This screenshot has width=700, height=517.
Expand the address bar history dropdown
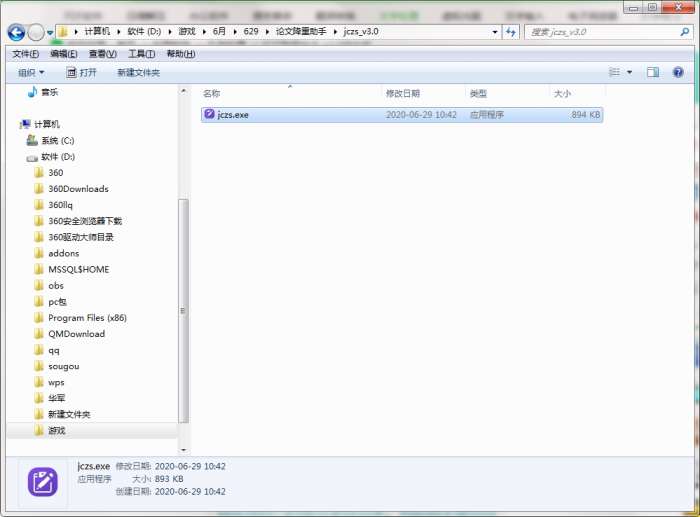pos(495,32)
